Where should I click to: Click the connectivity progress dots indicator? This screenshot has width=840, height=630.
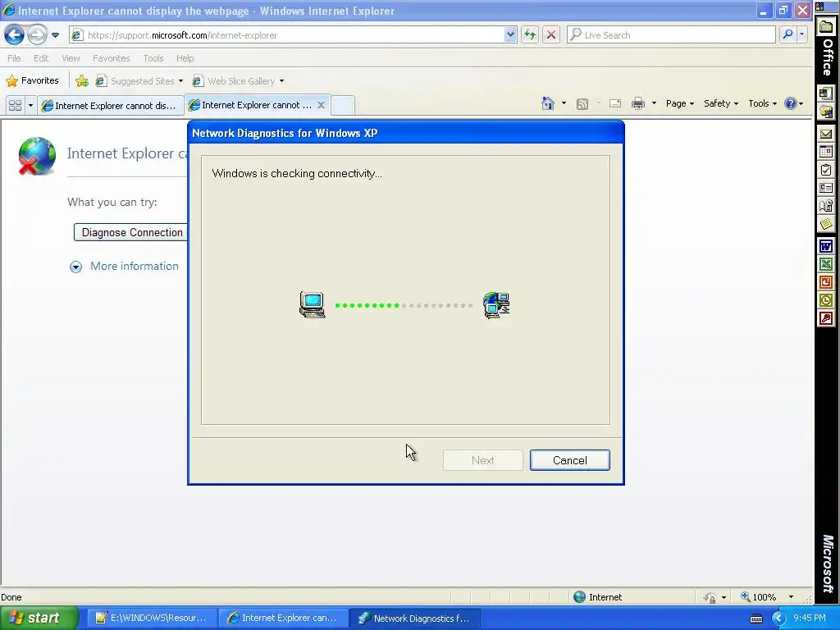click(x=404, y=305)
